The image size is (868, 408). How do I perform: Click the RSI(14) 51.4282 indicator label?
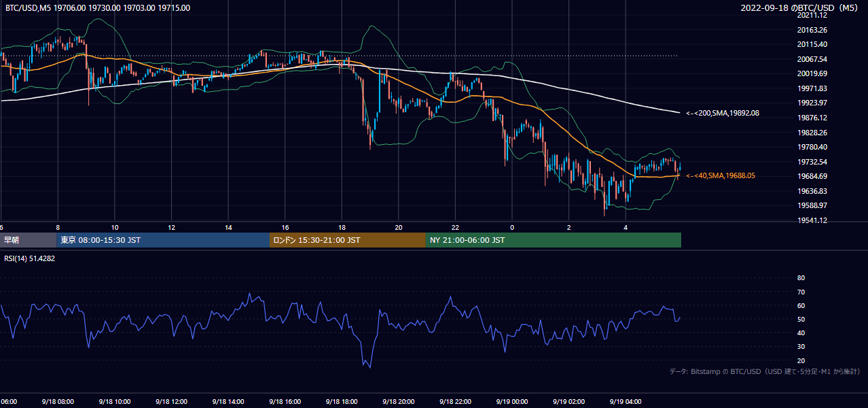[30, 258]
